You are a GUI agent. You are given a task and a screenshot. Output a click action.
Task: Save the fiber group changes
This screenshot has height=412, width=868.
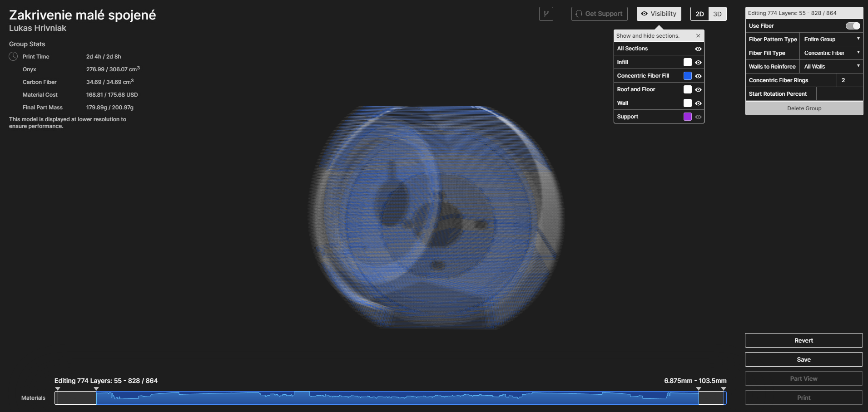click(804, 359)
